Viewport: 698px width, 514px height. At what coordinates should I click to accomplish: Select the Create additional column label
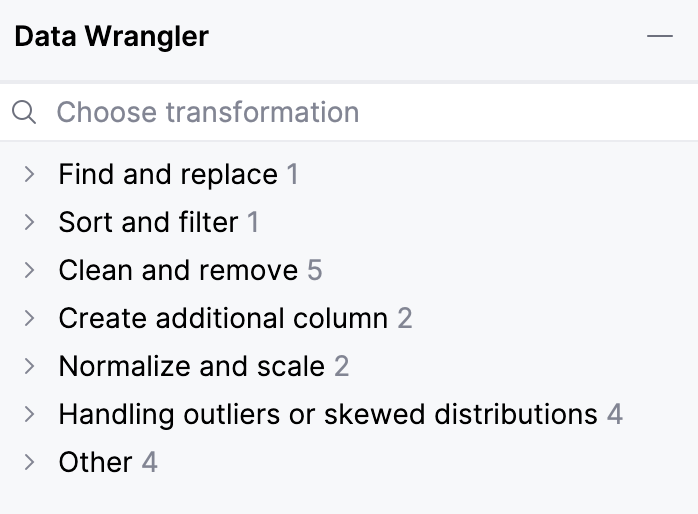click(x=223, y=318)
